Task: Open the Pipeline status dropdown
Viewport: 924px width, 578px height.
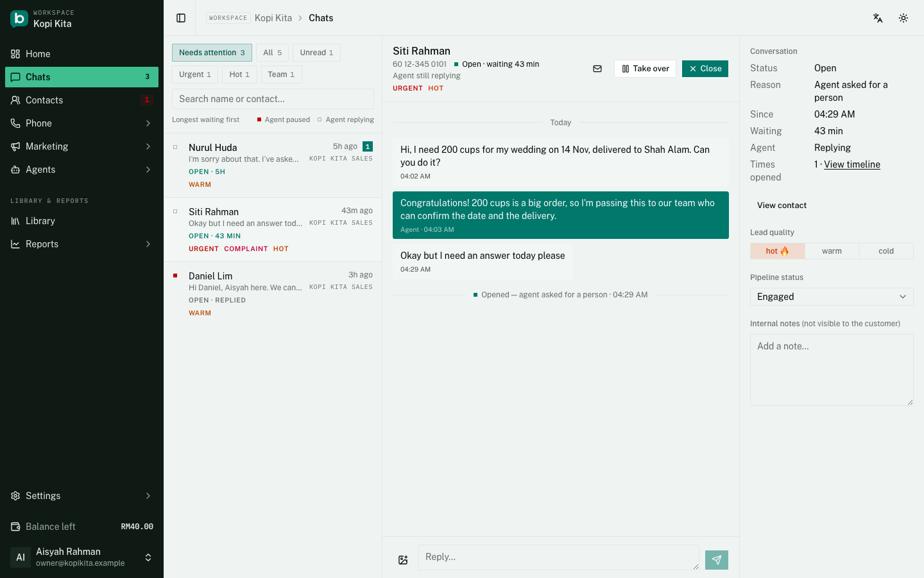Action: [832, 297]
